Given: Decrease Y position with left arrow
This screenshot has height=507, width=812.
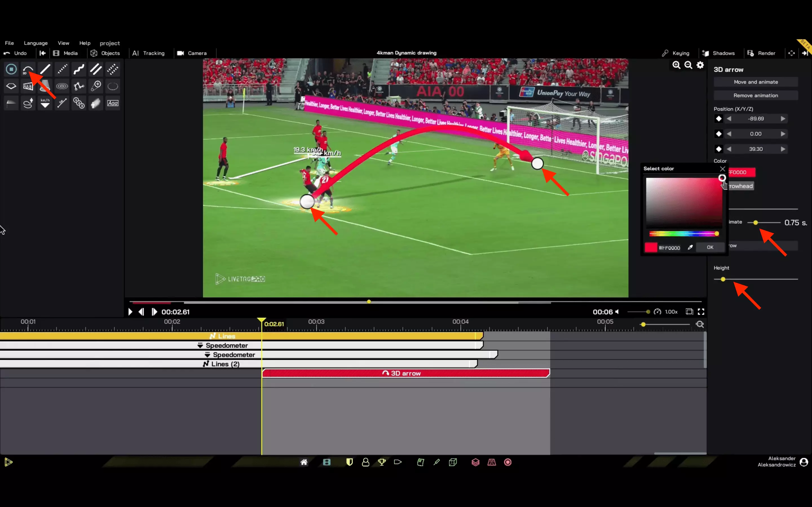Looking at the screenshot, I should 729,134.
